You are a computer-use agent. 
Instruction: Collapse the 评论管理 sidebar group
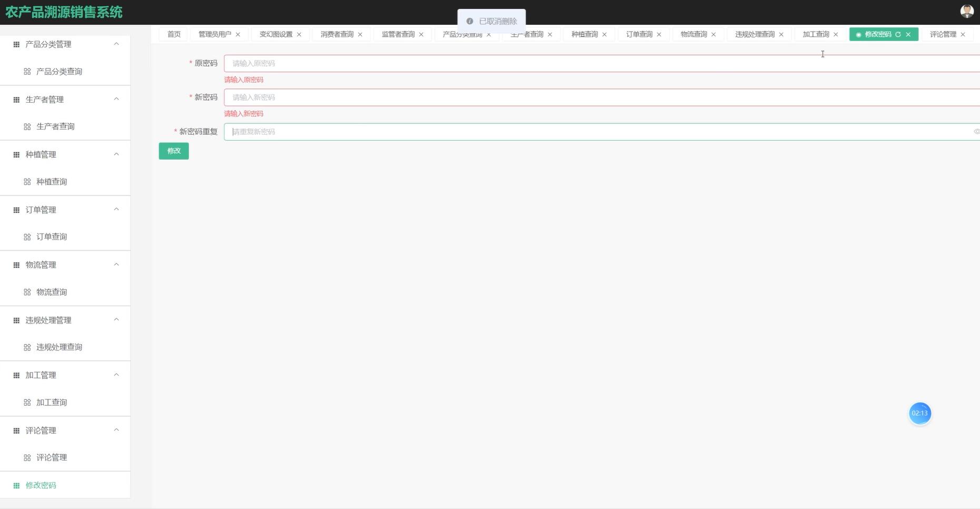pyautogui.click(x=116, y=430)
